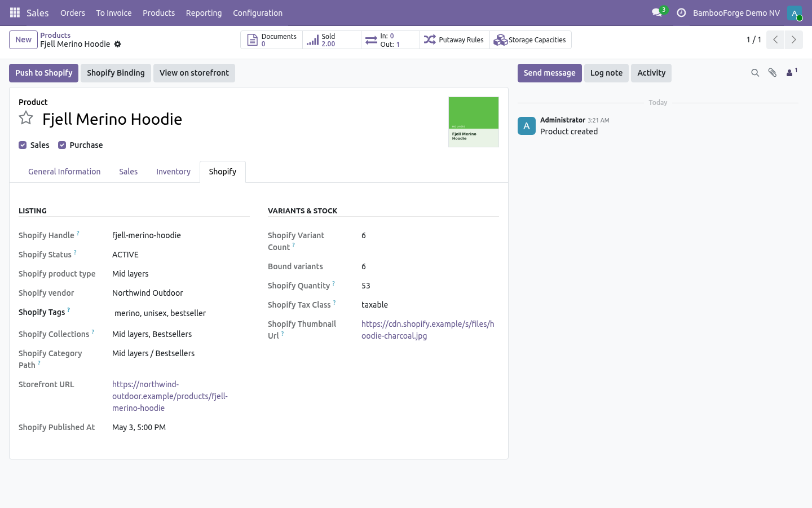
Task: Toggle the Sales checkbox
Action: 23,145
